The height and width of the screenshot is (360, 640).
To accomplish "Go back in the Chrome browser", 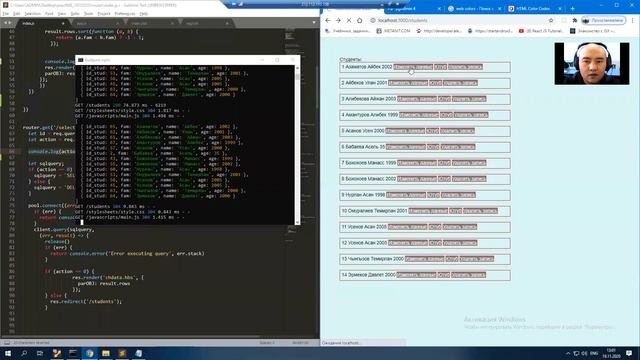I will 328,20.
